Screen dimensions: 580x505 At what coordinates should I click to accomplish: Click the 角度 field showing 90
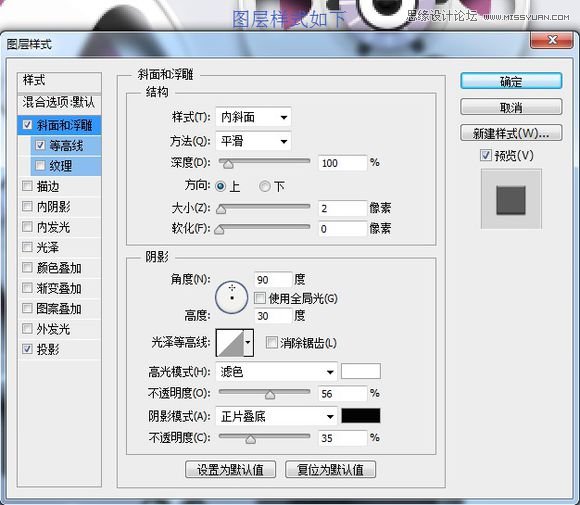[273, 279]
